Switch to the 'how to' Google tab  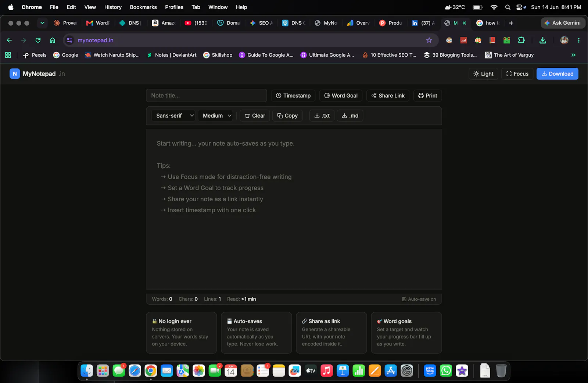point(488,23)
